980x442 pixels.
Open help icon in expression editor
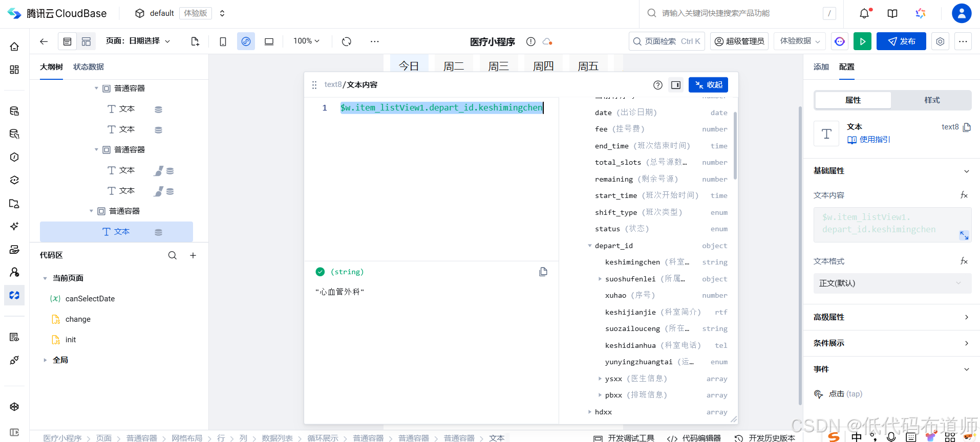coord(658,85)
